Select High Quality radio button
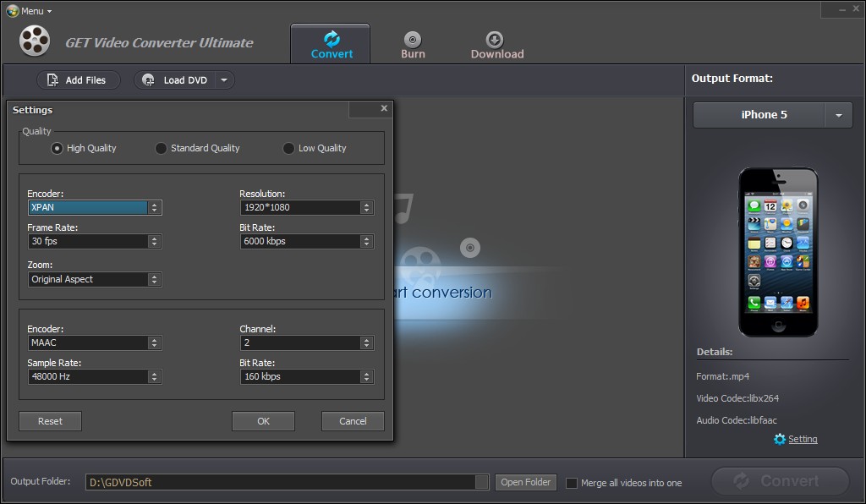The image size is (866, 504). (x=57, y=149)
